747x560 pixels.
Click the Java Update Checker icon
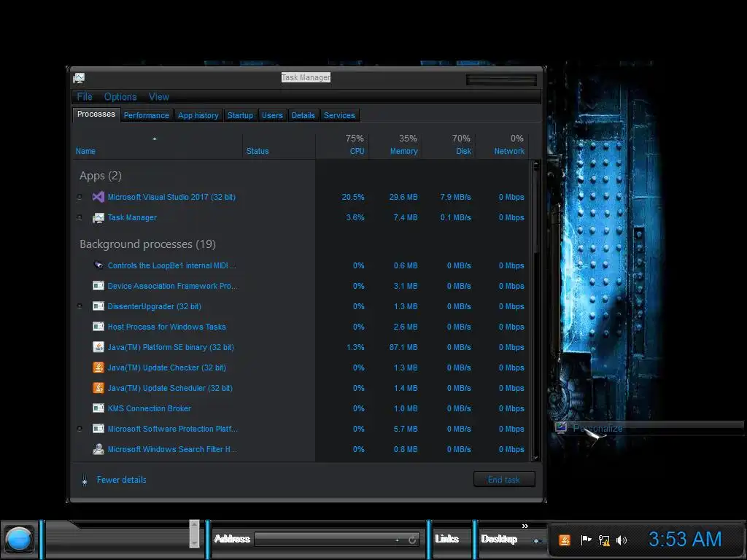point(98,367)
